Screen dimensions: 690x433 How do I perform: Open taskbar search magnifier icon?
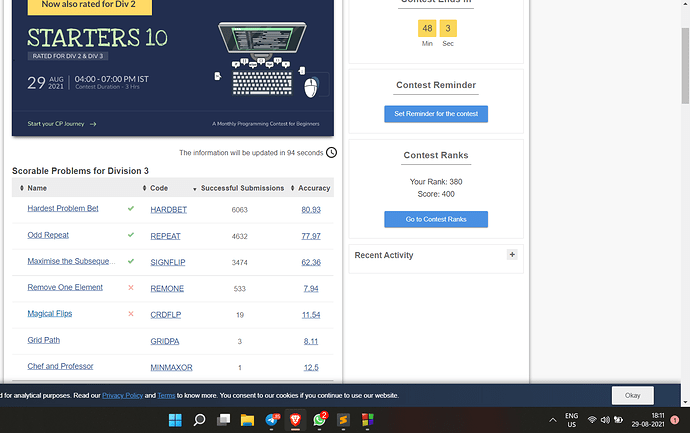pyautogui.click(x=199, y=420)
